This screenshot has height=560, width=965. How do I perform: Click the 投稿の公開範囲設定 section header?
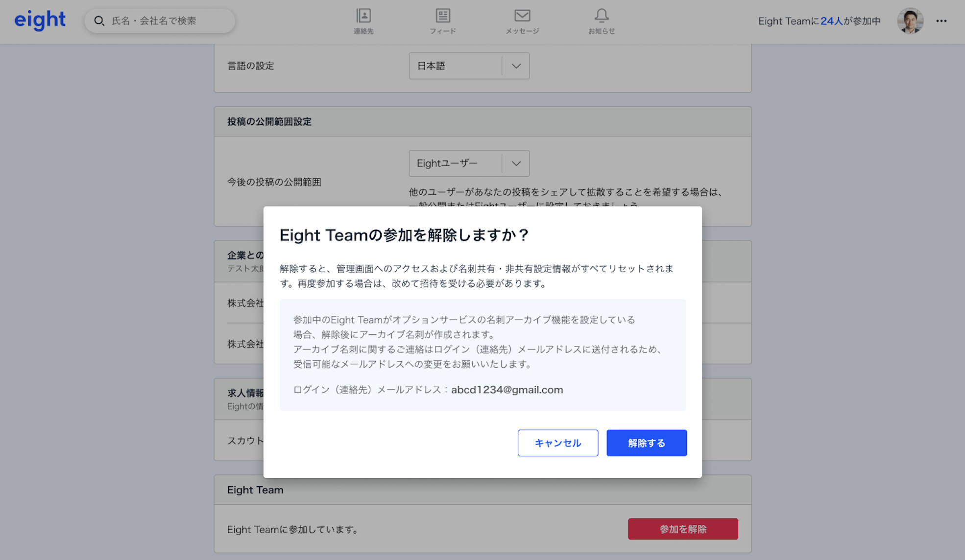point(269,122)
